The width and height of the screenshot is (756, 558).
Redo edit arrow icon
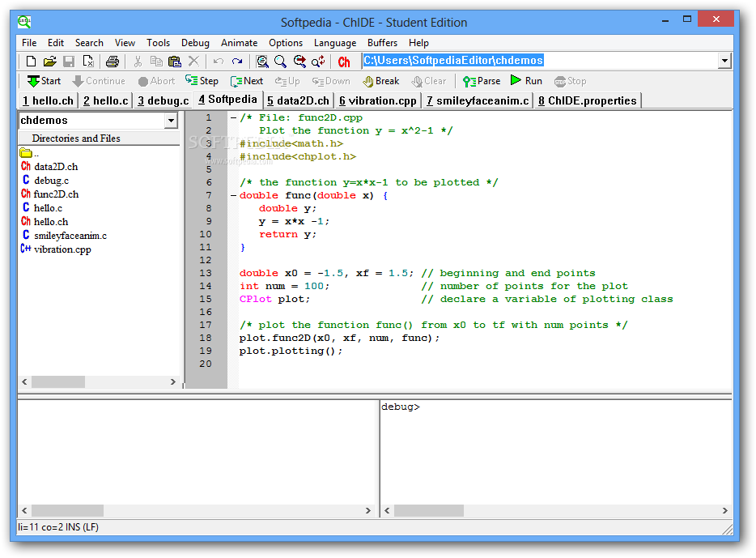pos(237,62)
